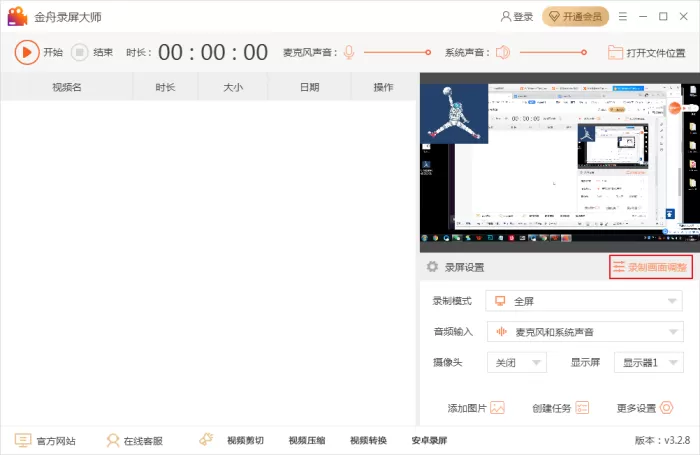The image size is (700, 455).
Task: Sort by 大小 column header
Action: coord(233,87)
